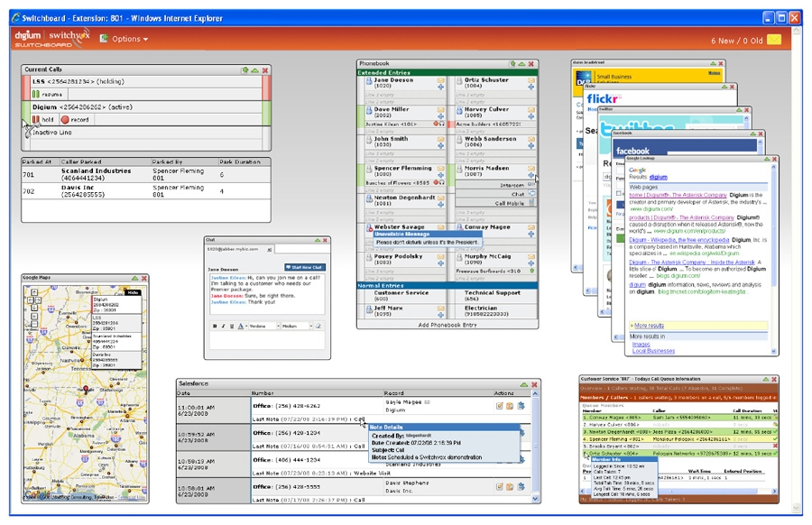Screen dimensions: 812x525
Task: Click the chat message input box
Action: [x=267, y=341]
